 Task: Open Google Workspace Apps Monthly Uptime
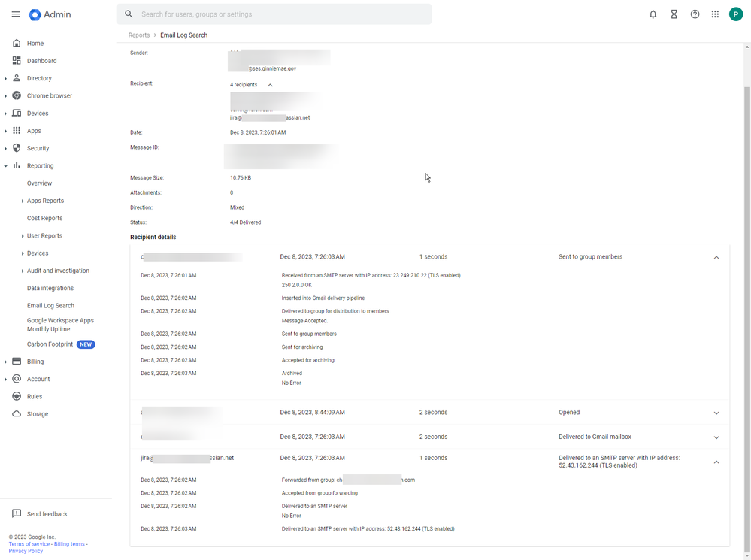[x=60, y=325]
